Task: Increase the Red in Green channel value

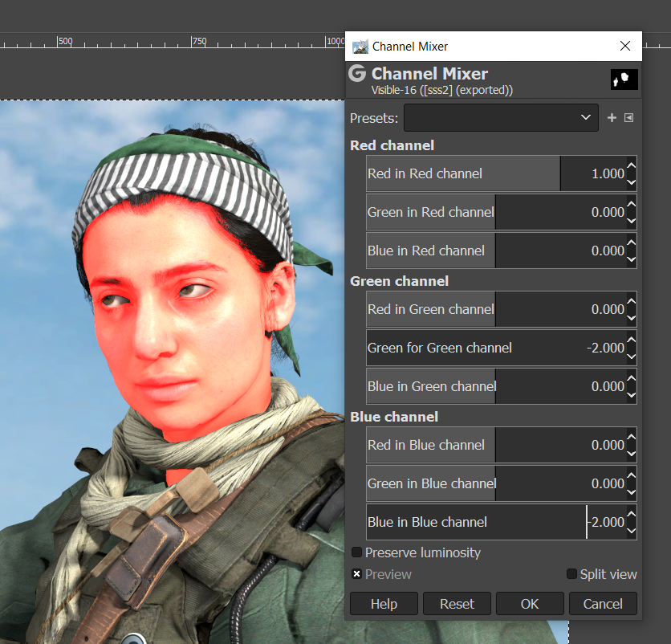Action: 632,300
